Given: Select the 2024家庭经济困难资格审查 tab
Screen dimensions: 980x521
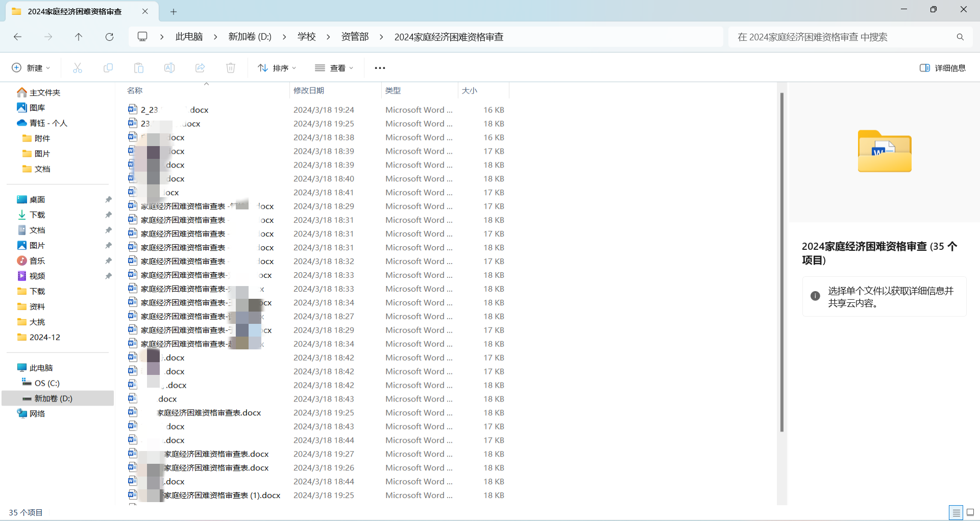Looking at the screenshot, I should click(x=75, y=11).
